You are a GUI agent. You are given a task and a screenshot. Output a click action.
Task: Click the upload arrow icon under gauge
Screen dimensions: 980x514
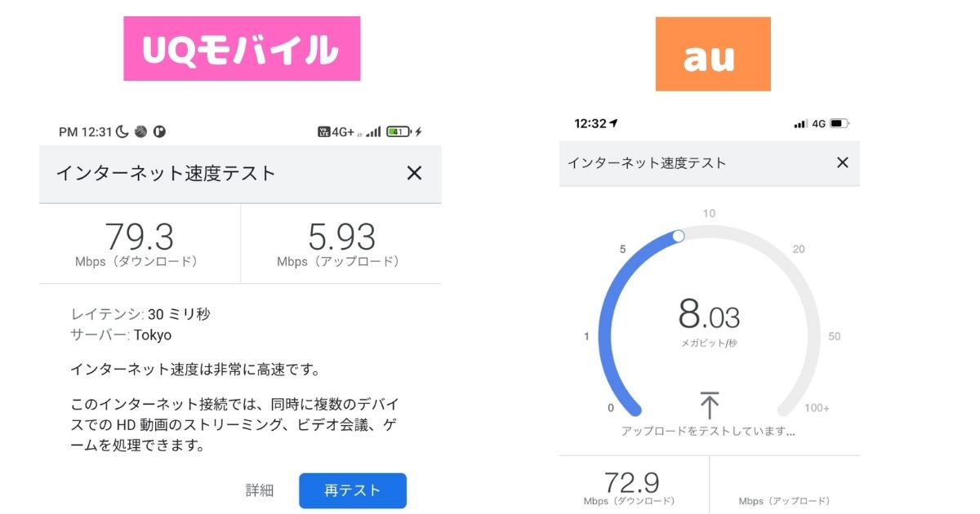[710, 405]
